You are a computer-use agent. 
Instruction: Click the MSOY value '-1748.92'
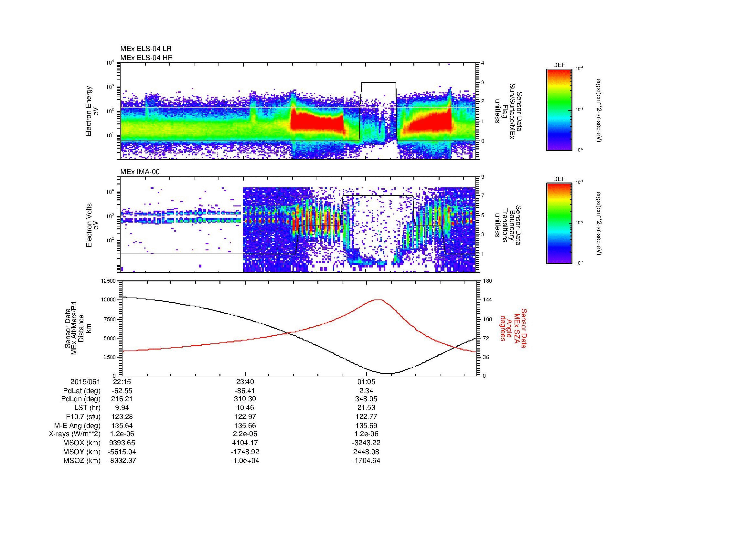pos(245,452)
